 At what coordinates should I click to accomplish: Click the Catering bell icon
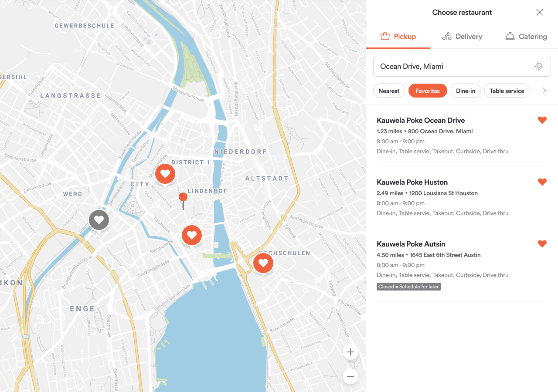(x=510, y=37)
